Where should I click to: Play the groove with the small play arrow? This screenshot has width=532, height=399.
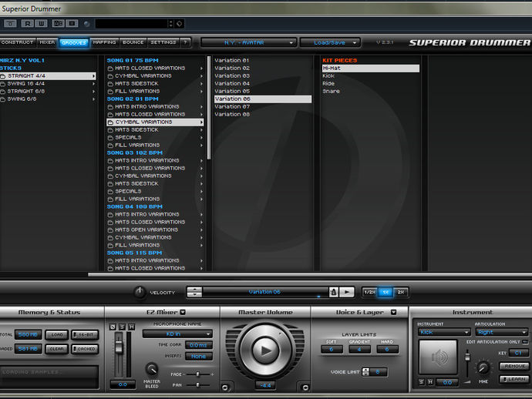coord(347,292)
